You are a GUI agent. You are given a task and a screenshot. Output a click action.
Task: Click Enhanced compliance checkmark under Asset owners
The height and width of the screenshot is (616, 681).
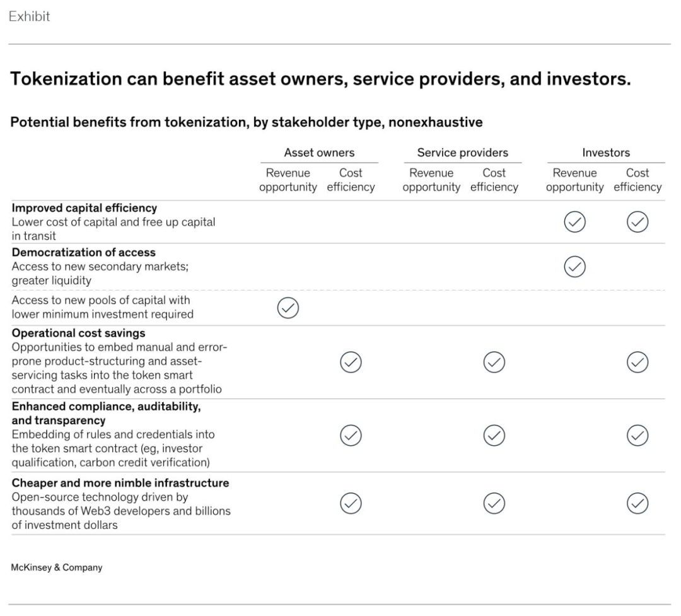(x=350, y=434)
